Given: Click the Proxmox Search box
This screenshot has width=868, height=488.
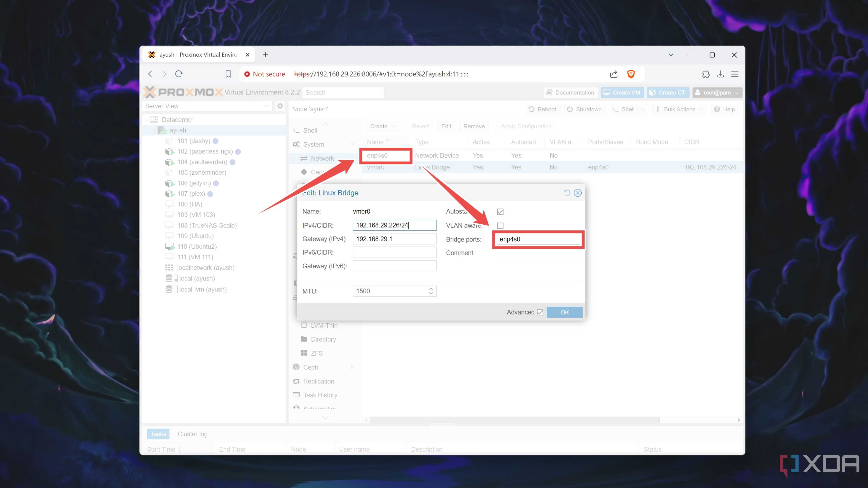Looking at the screenshot, I should [x=343, y=93].
